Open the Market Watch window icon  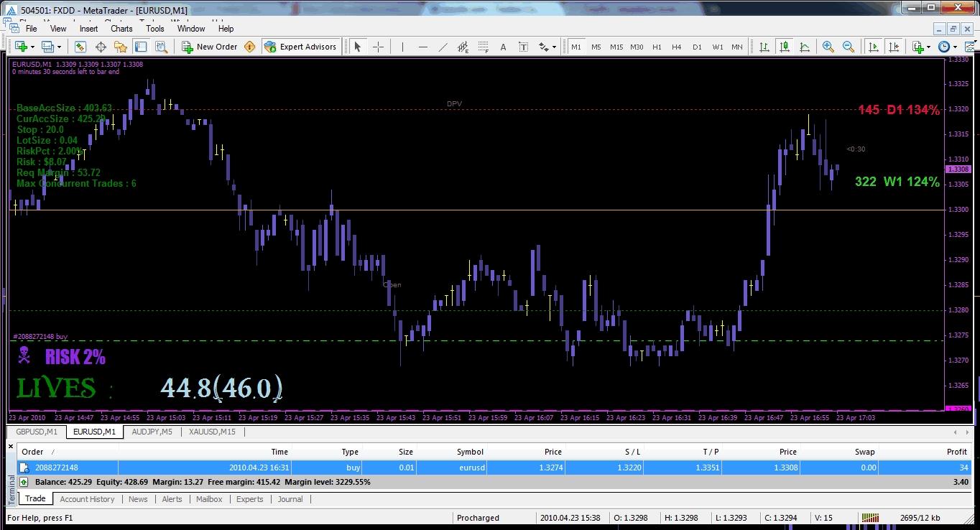pos(80,47)
